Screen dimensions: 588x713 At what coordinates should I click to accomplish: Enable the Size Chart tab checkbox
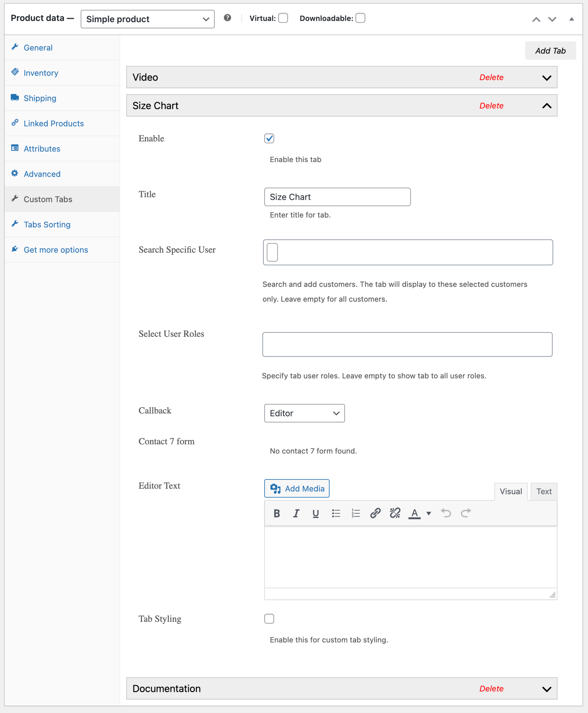pos(269,138)
